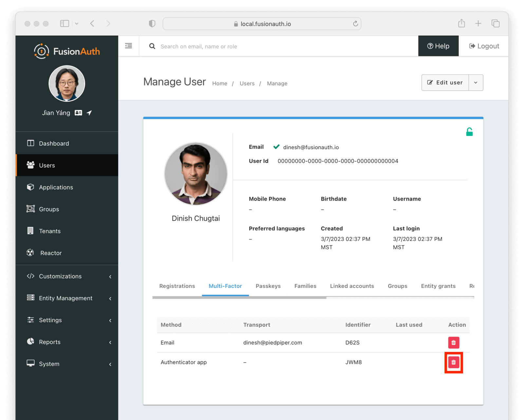Expand the Entity Management chevron
The image size is (524, 420).
(110, 299)
